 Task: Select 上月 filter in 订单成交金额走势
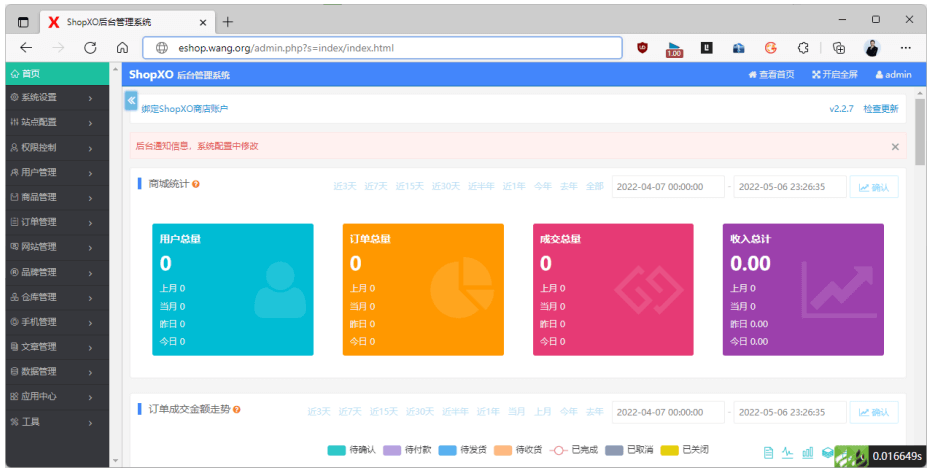click(x=543, y=412)
